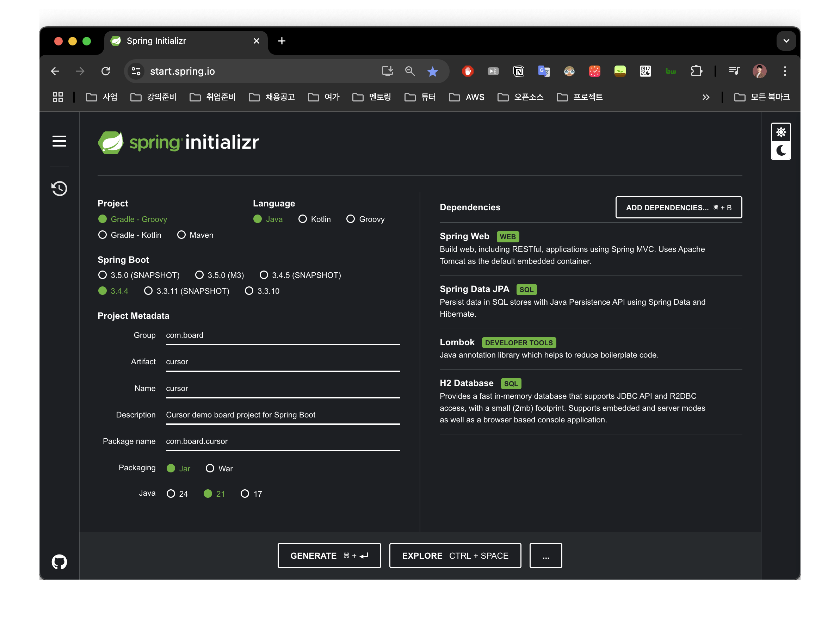Open the share options ellipsis button
840x632 pixels.
click(545, 556)
